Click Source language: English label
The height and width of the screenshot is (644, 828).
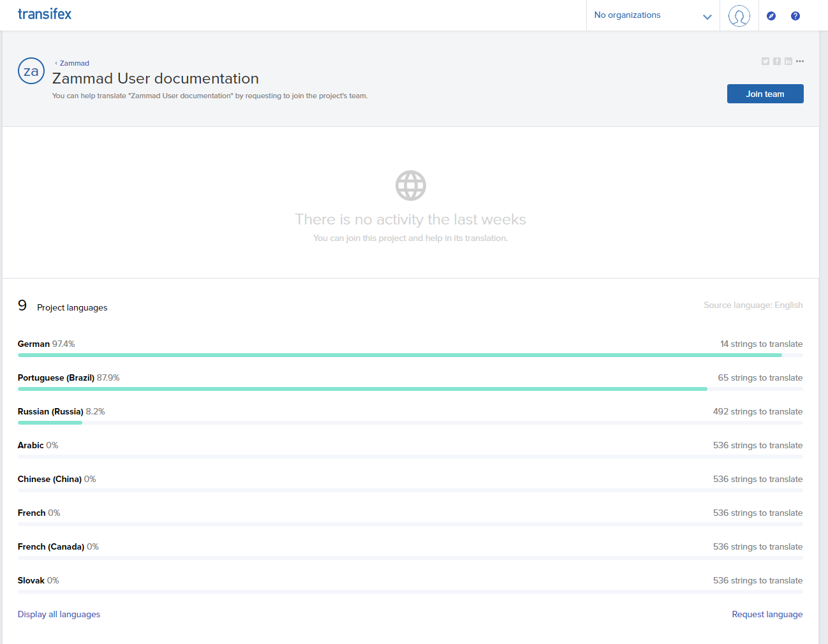[x=753, y=305]
